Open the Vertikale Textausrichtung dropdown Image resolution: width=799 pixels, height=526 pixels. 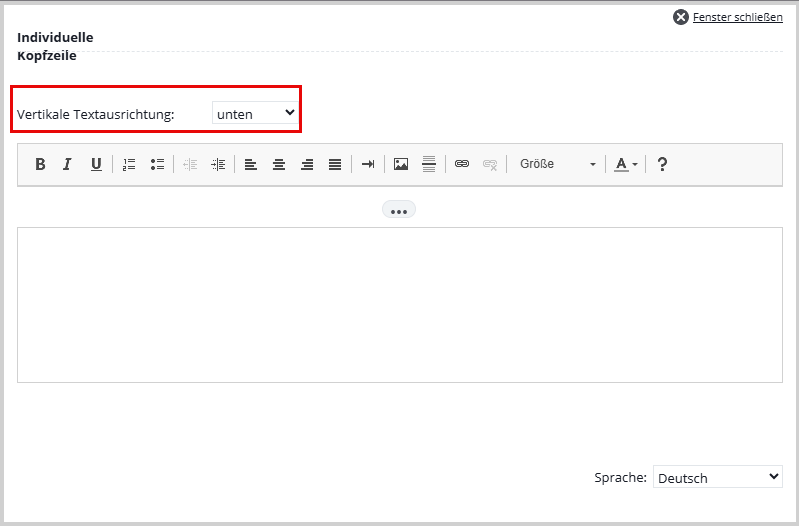click(256, 113)
